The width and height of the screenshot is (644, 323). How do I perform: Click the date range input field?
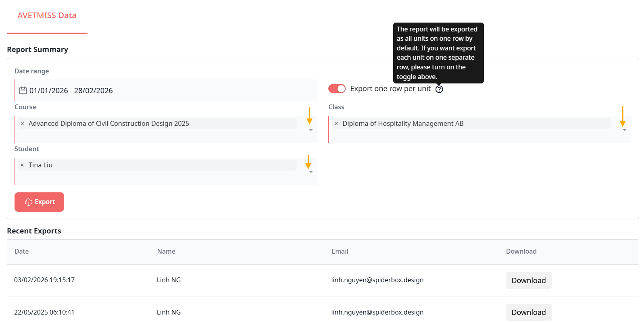tap(169, 90)
